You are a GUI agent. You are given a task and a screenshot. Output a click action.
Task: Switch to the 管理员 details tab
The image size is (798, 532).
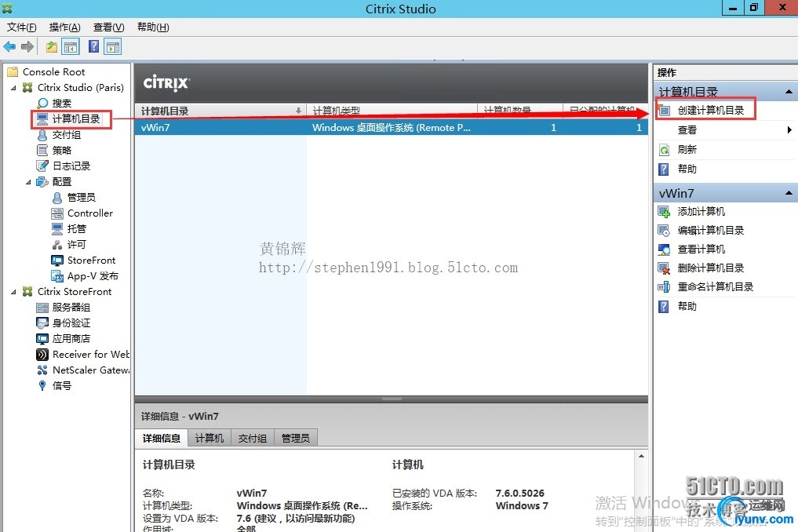[x=296, y=439]
